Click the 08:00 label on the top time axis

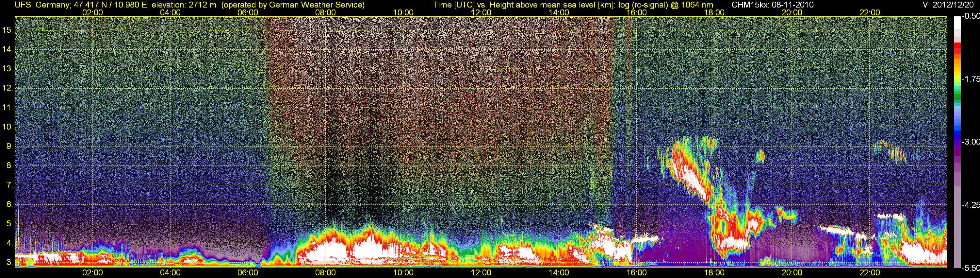pyautogui.click(x=326, y=12)
